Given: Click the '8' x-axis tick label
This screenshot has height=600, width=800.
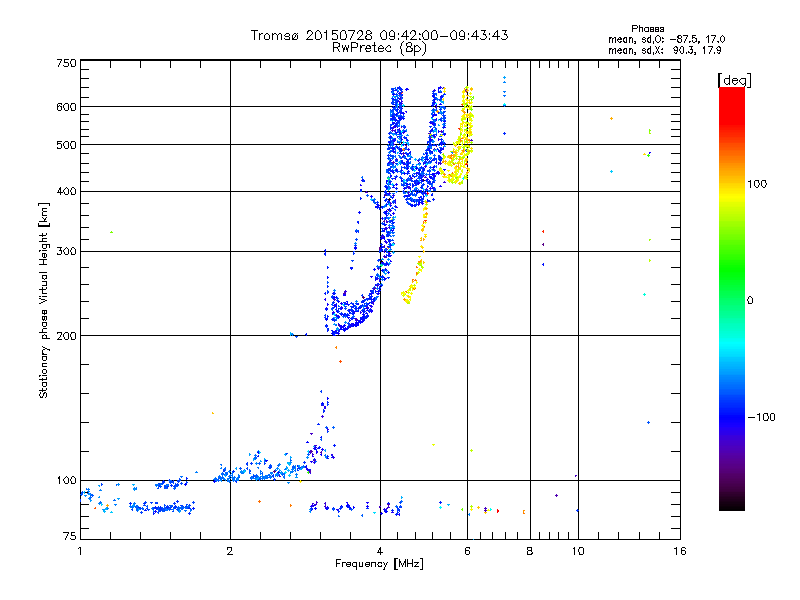Looking at the screenshot, I should (530, 551).
